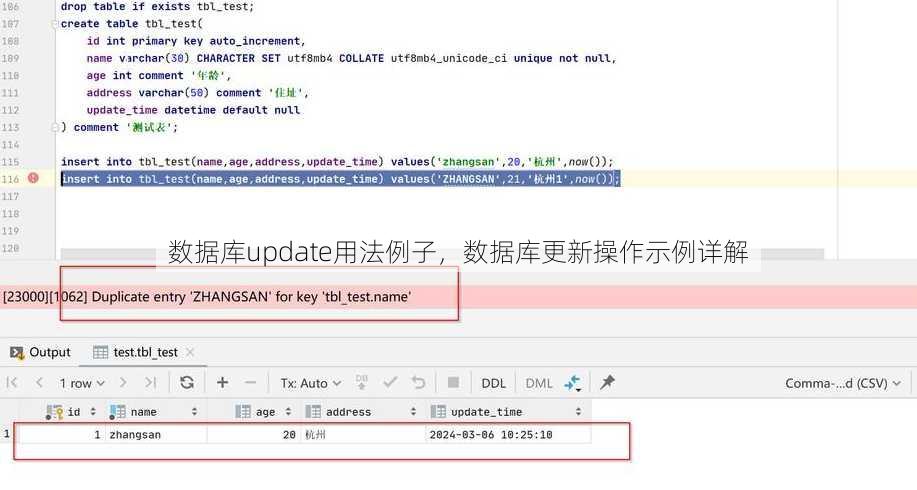Open the Comma-...d (CSV) export format dropdown

[843, 384]
